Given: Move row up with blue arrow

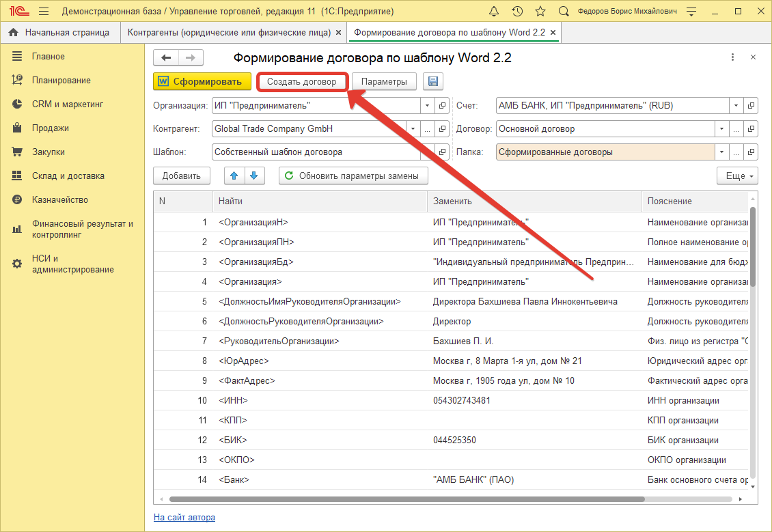Looking at the screenshot, I should point(234,176).
